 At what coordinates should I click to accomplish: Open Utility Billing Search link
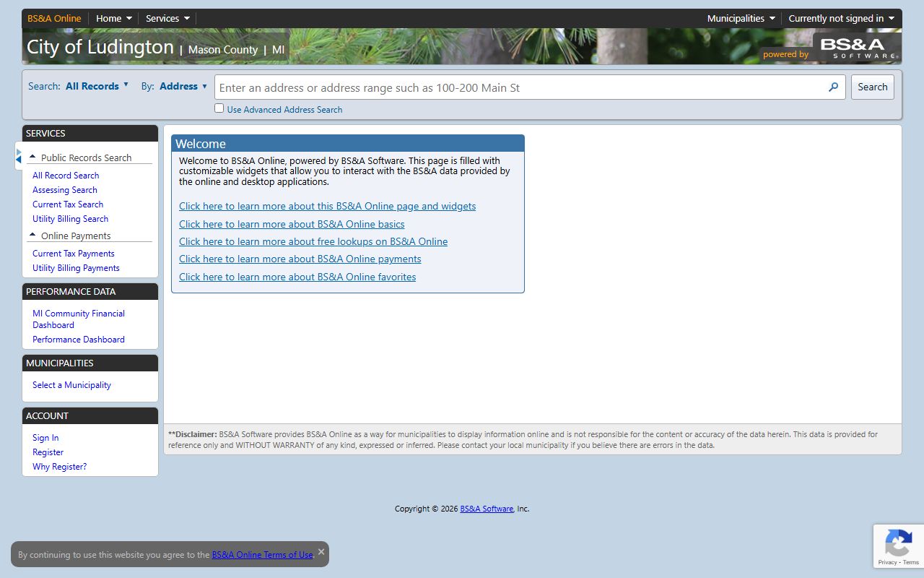pyautogui.click(x=70, y=219)
